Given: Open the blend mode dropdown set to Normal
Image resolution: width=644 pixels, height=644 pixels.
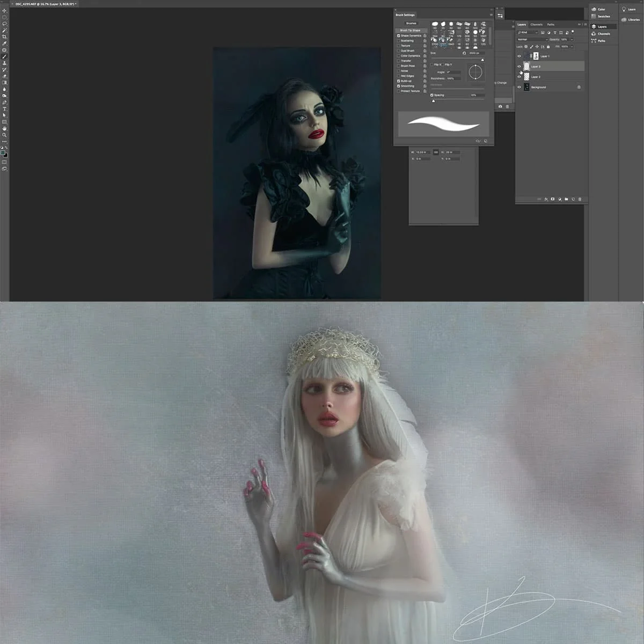Looking at the screenshot, I should tap(532, 40).
